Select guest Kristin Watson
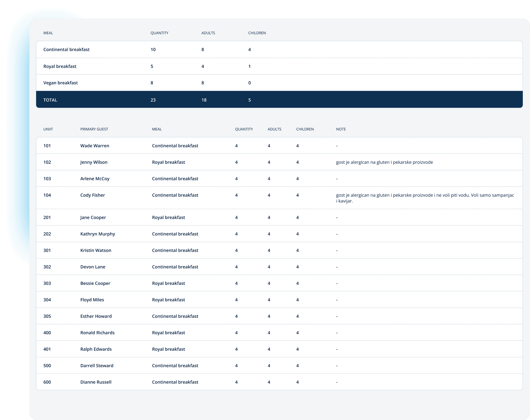 tap(96, 250)
